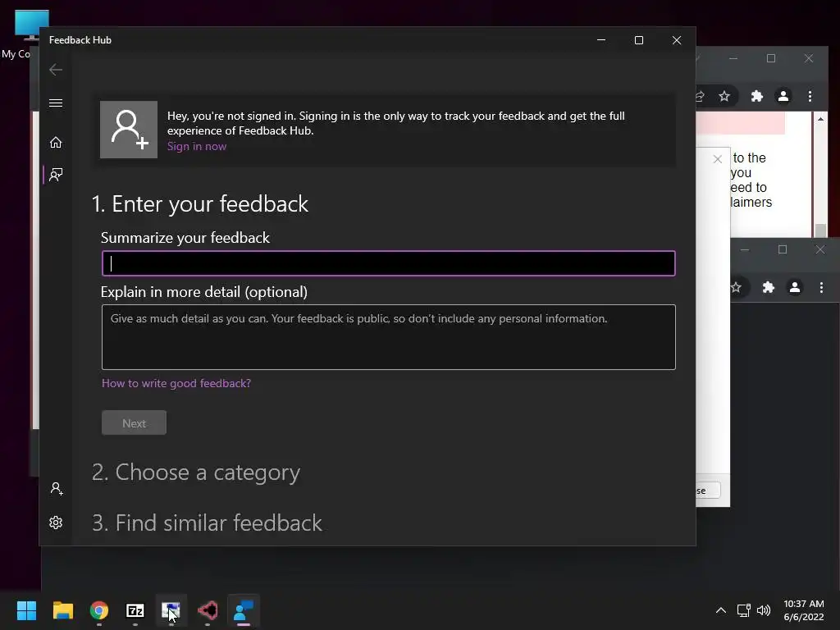840x630 pixels.
Task: Open Google Chrome from taskbar
Action: click(99, 610)
